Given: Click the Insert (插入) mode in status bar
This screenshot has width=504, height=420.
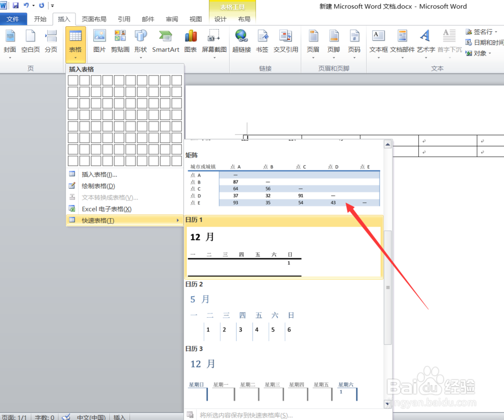Looking at the screenshot, I should pyautogui.click(x=119, y=417).
